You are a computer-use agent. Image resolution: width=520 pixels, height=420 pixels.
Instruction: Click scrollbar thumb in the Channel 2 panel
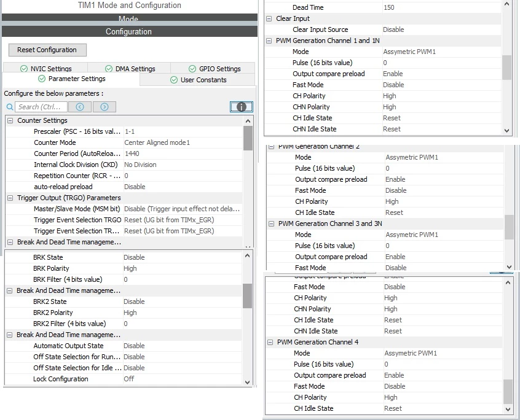click(x=509, y=227)
